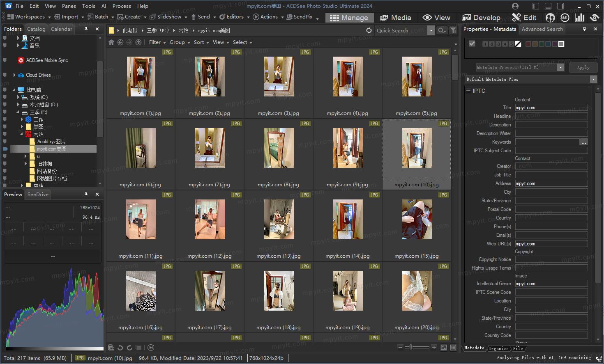Viewport: 604px width, 364px height.
Task: Rotate right using bottom toolbar icon
Action: [129, 348]
